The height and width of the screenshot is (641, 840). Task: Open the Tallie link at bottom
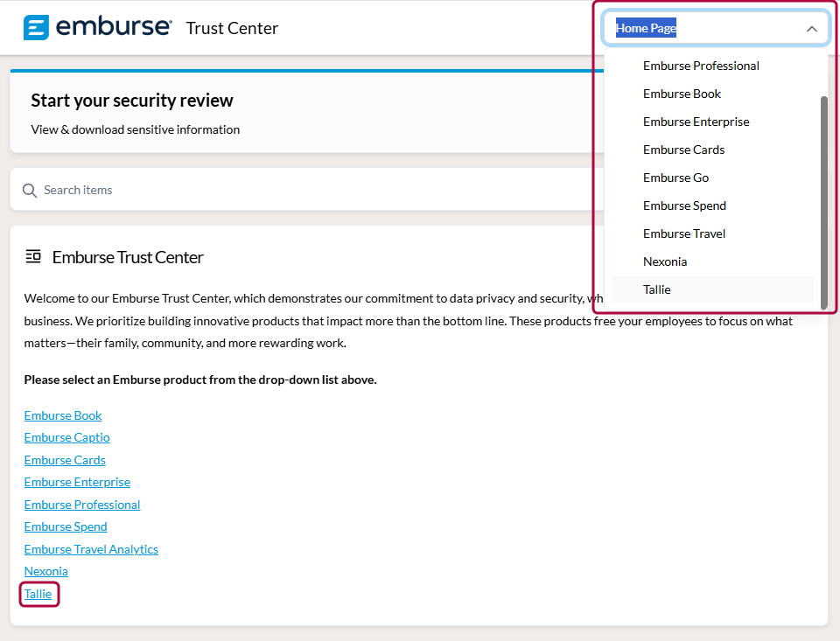pos(38,594)
